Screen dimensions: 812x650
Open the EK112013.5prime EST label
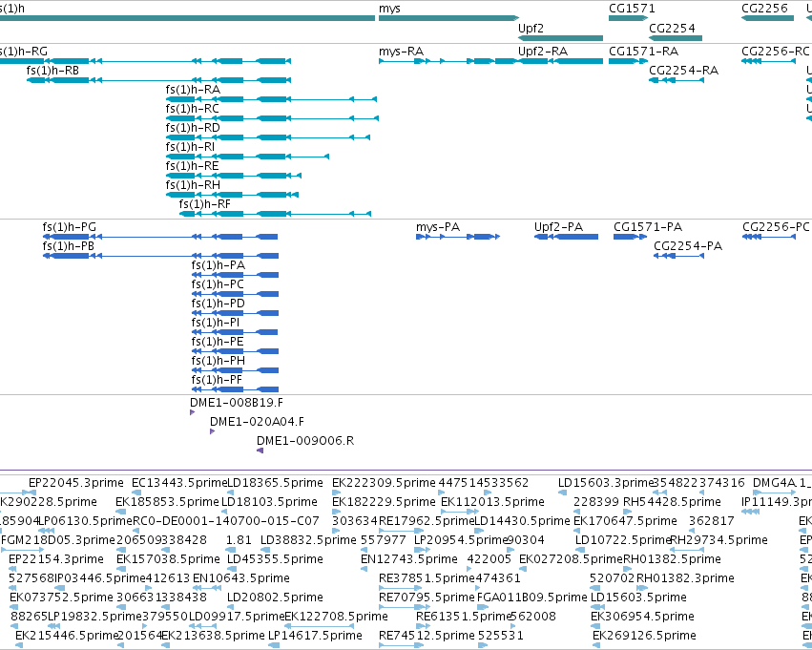pyautogui.click(x=492, y=502)
